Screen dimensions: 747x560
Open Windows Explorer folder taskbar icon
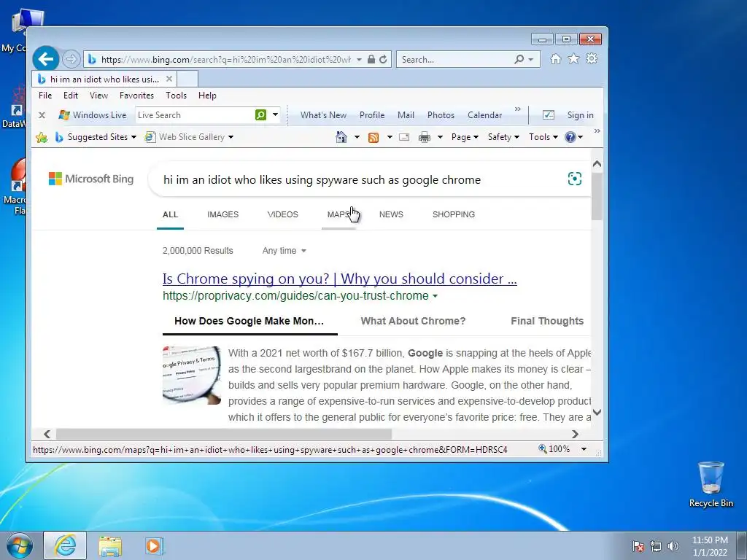110,545
